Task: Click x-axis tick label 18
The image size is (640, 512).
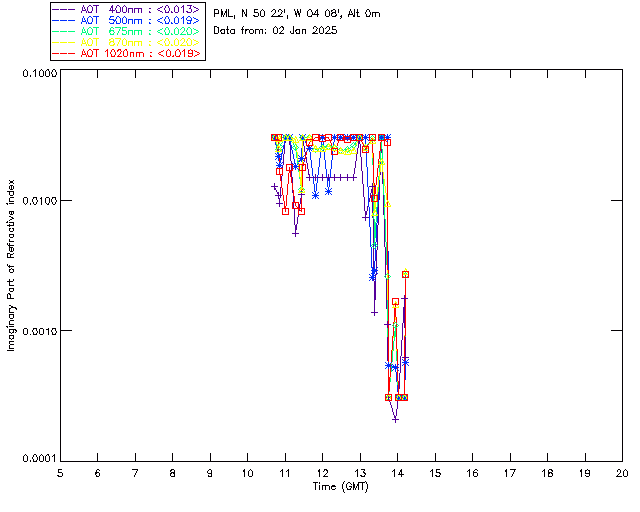Action: (547, 473)
